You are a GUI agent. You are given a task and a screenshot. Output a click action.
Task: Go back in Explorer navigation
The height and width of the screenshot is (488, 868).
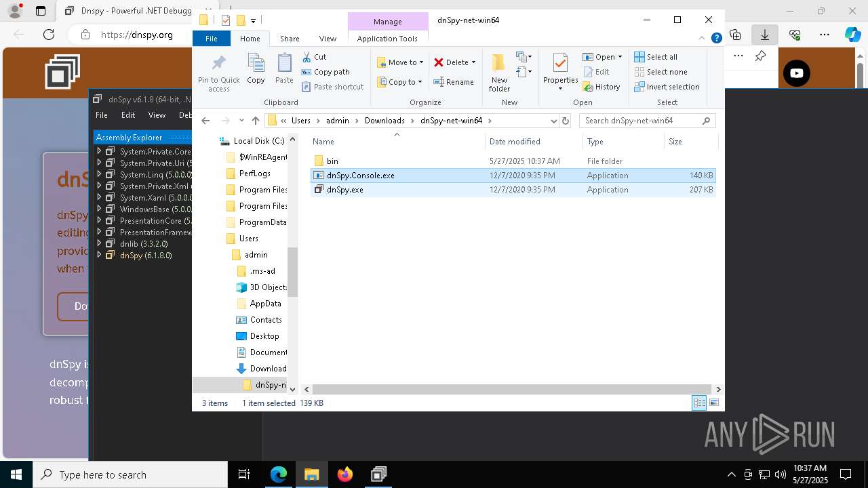(206, 121)
